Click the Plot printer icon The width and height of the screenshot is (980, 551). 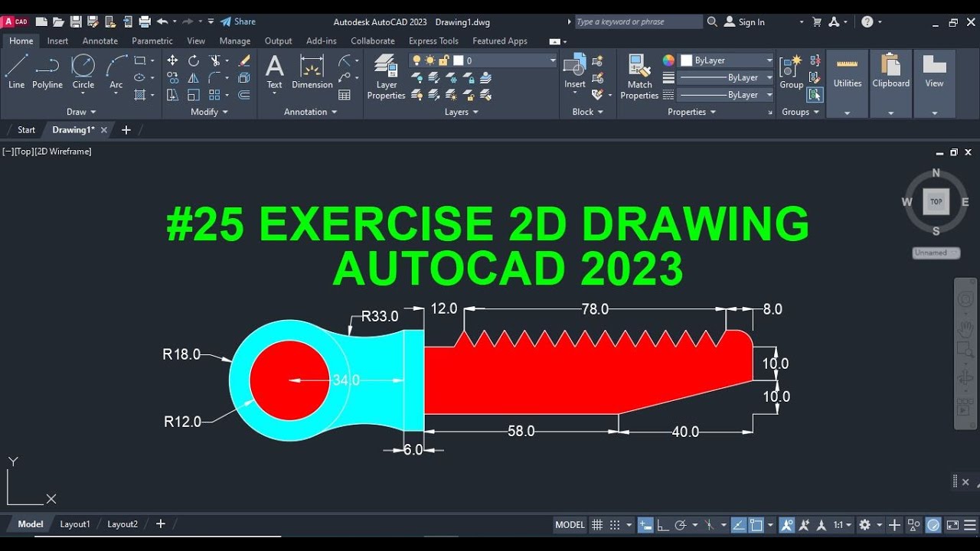[x=145, y=22]
